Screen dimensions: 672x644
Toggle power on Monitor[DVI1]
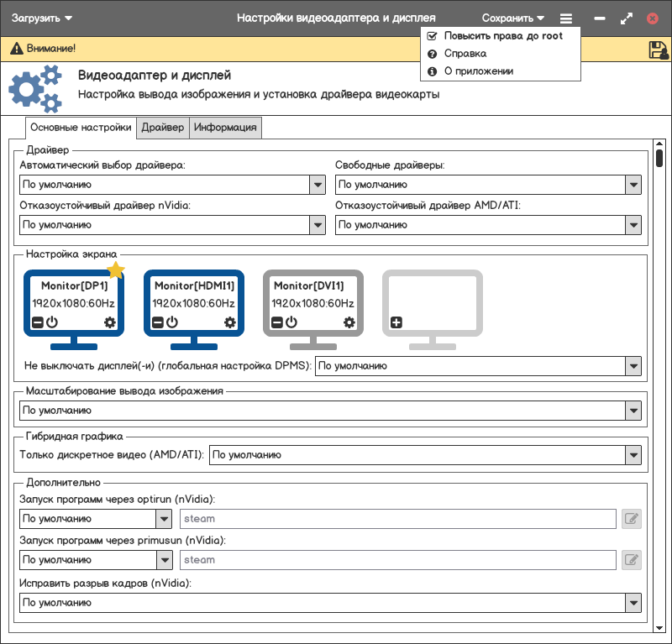click(291, 322)
